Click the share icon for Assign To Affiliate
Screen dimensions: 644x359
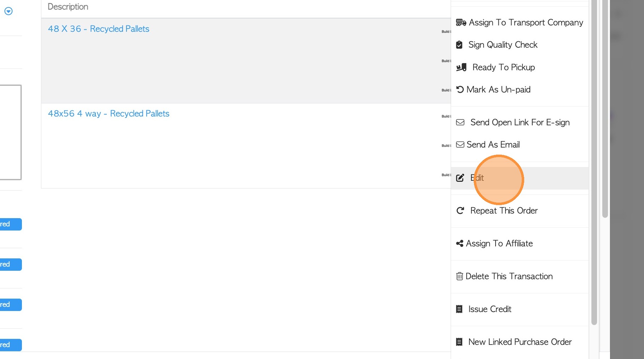pyautogui.click(x=459, y=244)
